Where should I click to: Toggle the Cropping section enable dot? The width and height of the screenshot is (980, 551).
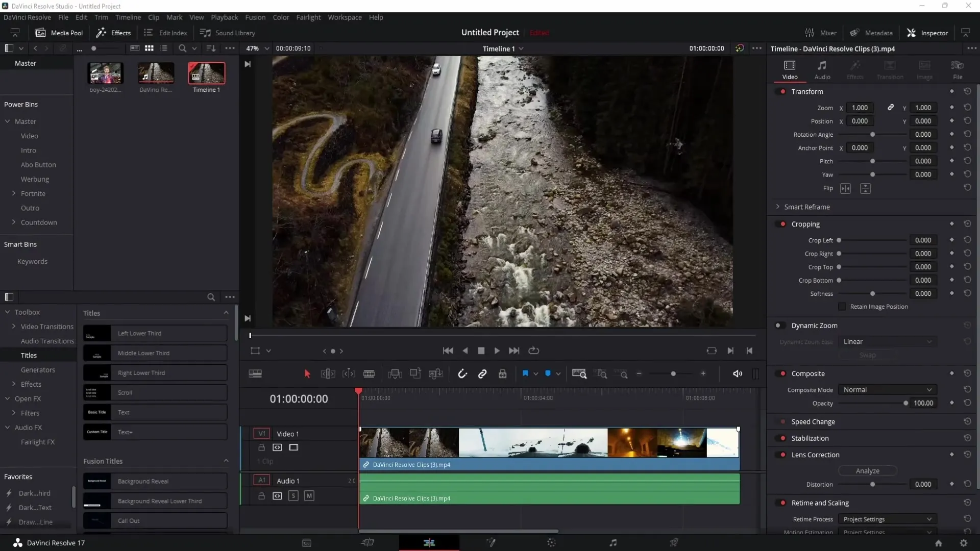click(x=783, y=224)
